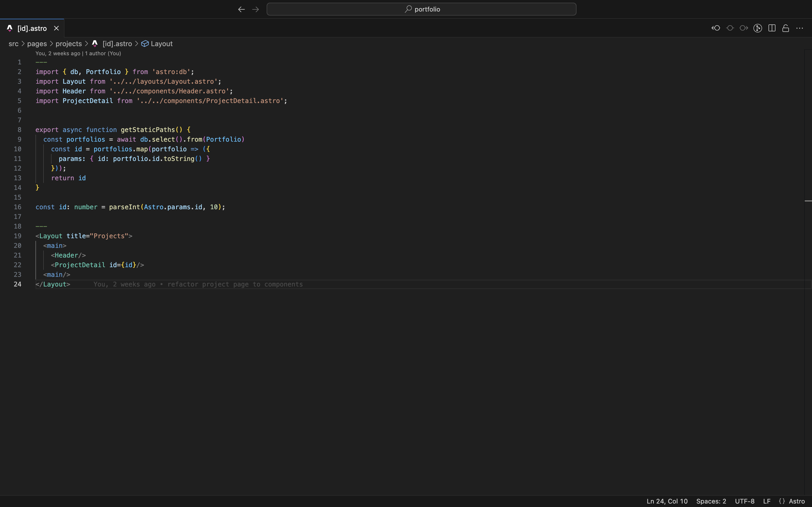Open the editor options ellipsis menu
Image resolution: width=812 pixels, height=507 pixels.
click(800, 28)
